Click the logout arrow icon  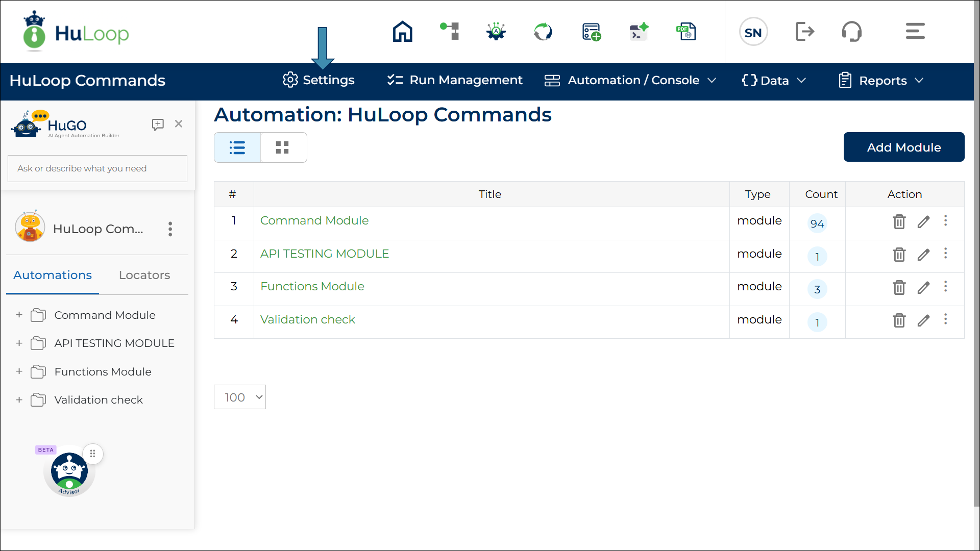coord(805,32)
